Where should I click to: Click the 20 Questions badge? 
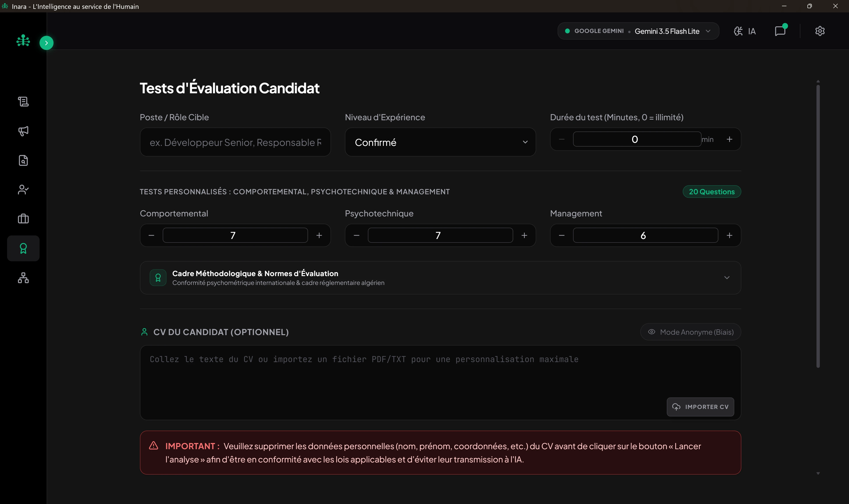coord(712,192)
